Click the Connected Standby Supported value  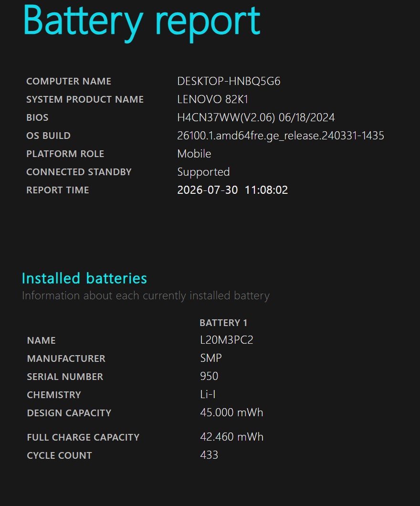[x=203, y=172]
